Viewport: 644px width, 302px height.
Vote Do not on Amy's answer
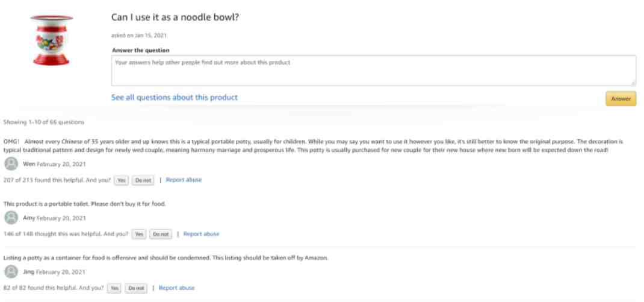(x=161, y=234)
